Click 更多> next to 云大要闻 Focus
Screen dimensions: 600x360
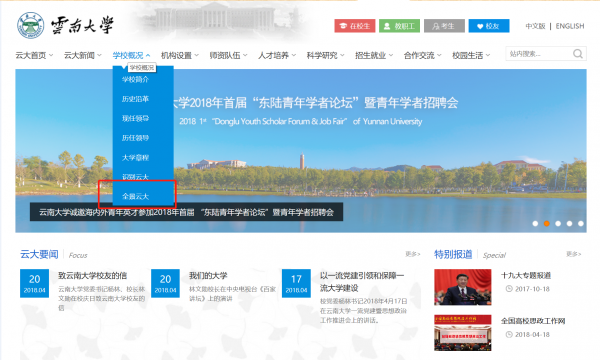click(x=413, y=254)
